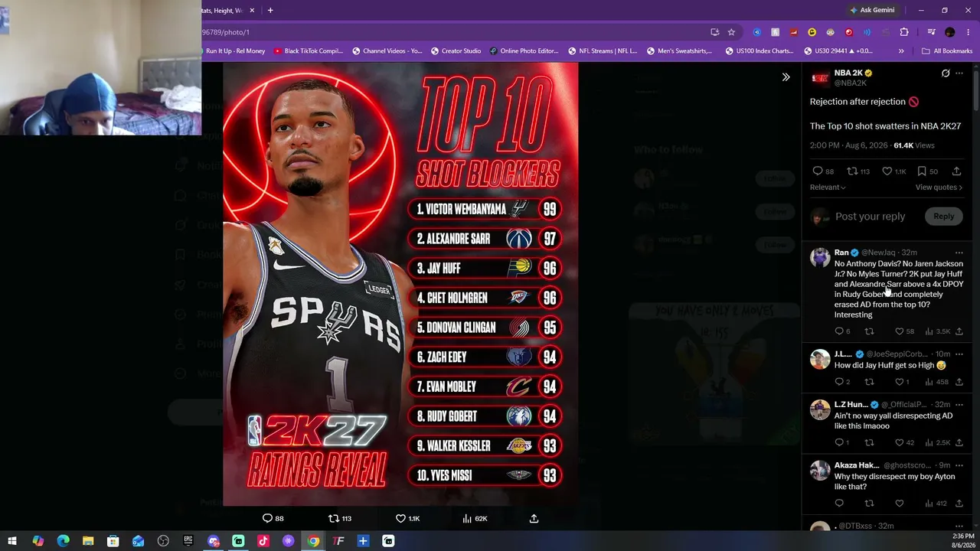Like the post using heart below the photo
980x551 pixels.
pos(400,519)
